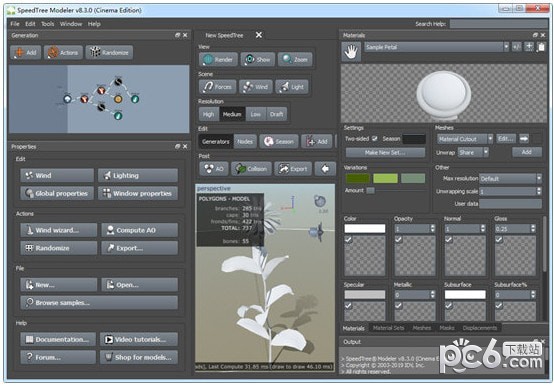This screenshot has width=554, height=386.
Task: Toggle the Metallic map checkbox
Action: pos(399,306)
